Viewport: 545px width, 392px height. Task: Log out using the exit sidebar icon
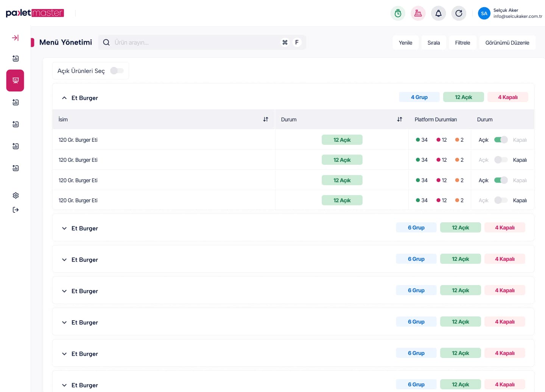click(x=16, y=210)
